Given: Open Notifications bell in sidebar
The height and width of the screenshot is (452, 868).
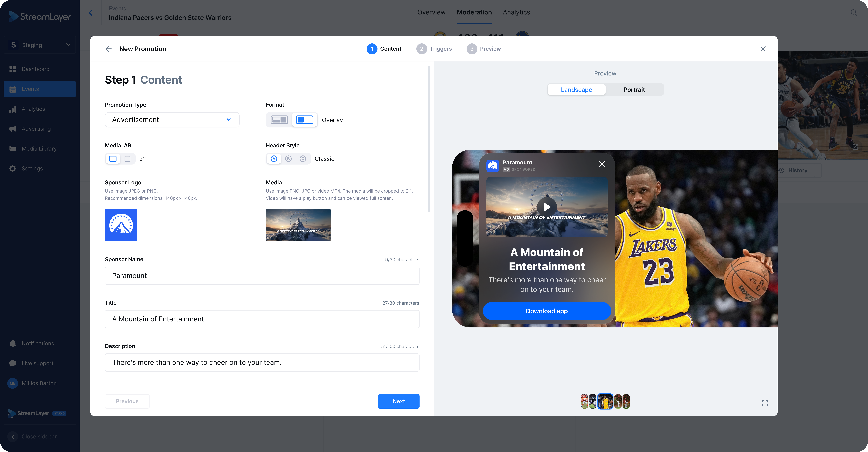Looking at the screenshot, I should (x=13, y=343).
